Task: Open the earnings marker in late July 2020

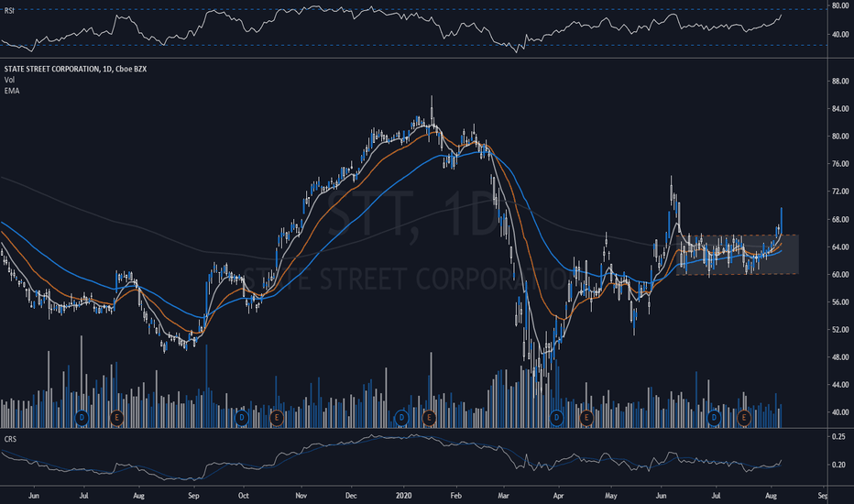Action: [x=743, y=419]
